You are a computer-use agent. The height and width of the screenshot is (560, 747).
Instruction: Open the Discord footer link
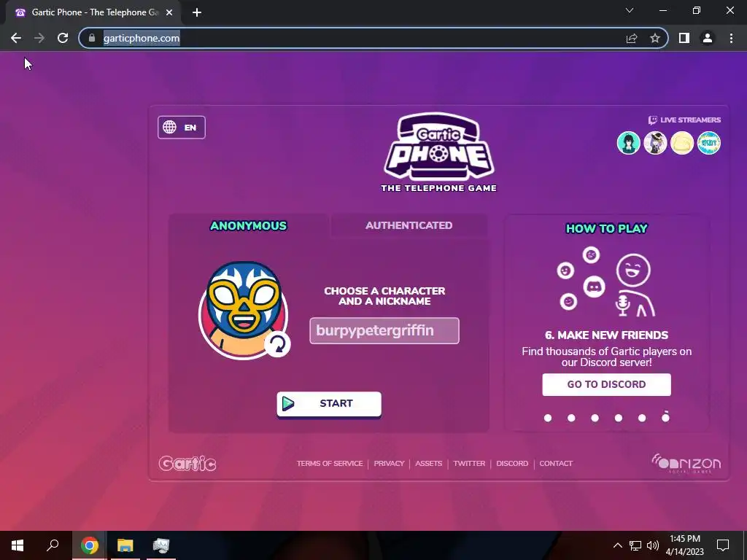point(512,463)
